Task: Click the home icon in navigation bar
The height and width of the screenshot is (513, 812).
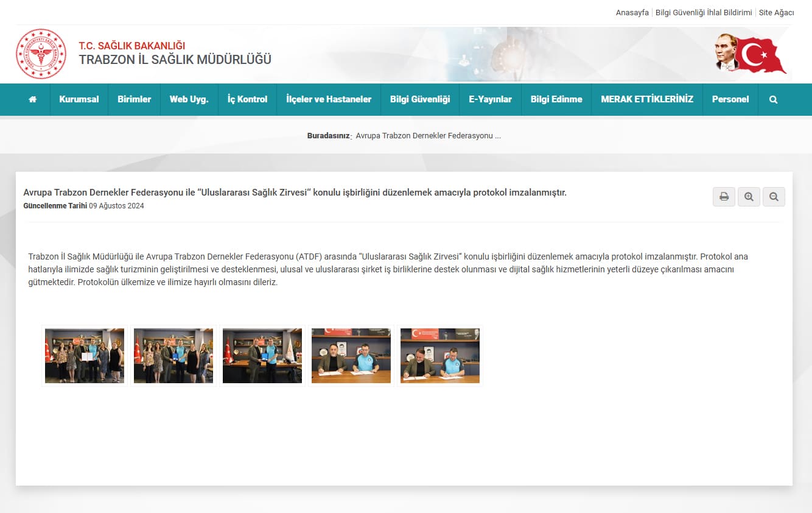Action: pos(33,99)
